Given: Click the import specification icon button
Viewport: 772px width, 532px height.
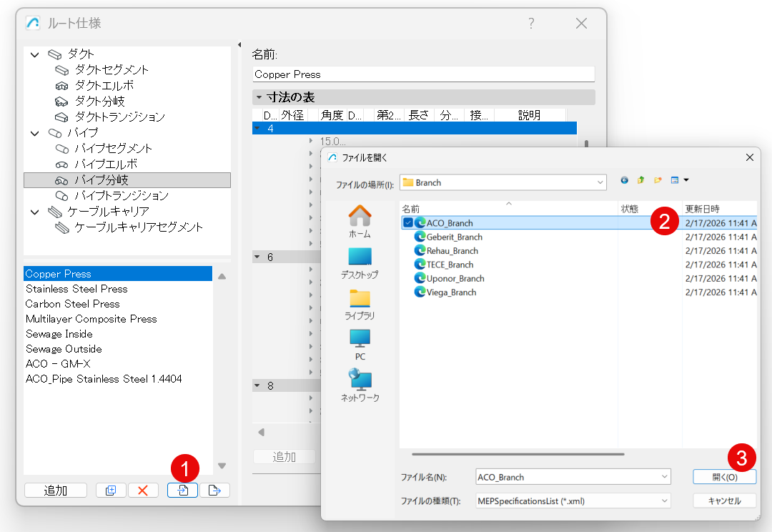Looking at the screenshot, I should [183, 490].
